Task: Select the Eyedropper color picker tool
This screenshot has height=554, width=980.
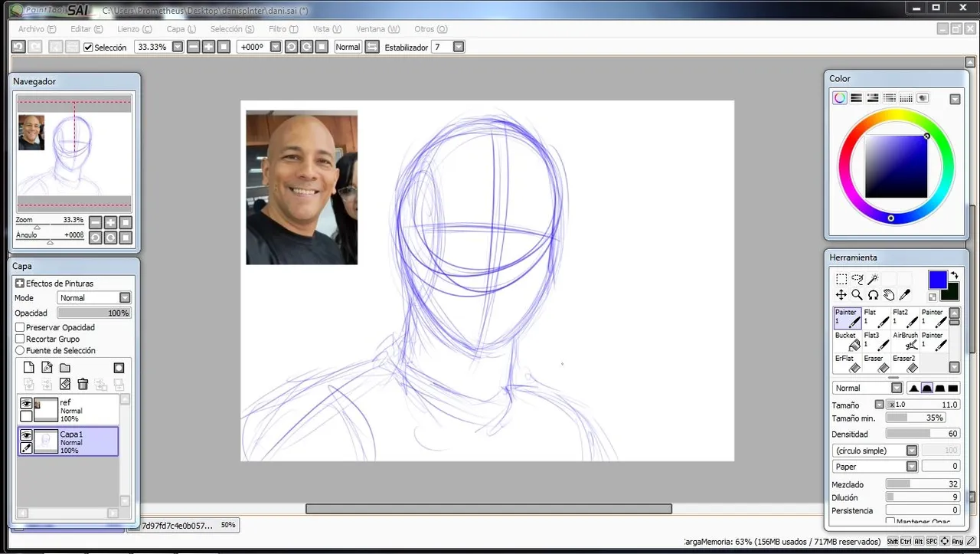Action: [904, 295]
